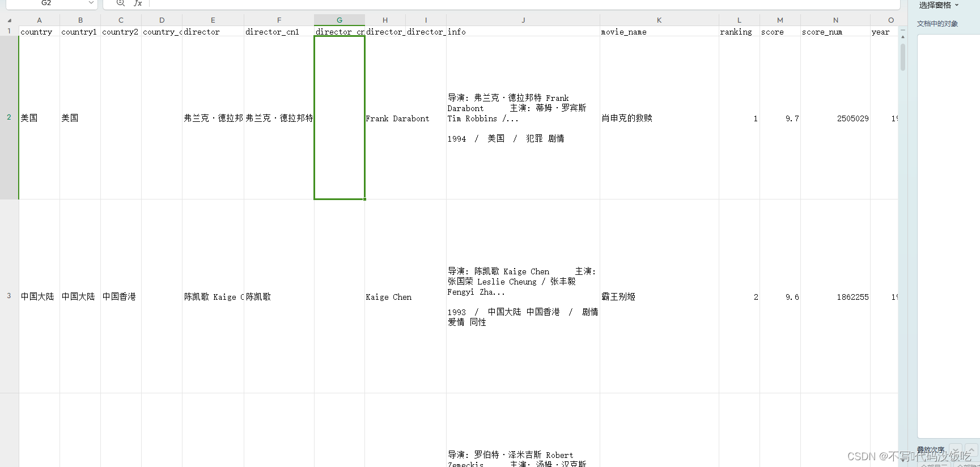Click the 'ranking' header cell
The height and width of the screenshot is (467, 980).
pos(739,32)
